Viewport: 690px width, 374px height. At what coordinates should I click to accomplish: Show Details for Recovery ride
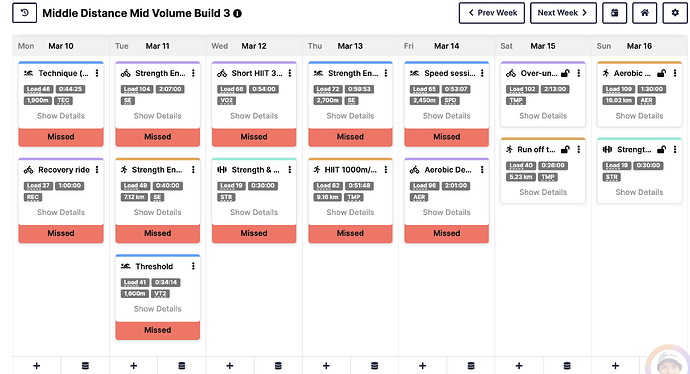coord(61,212)
